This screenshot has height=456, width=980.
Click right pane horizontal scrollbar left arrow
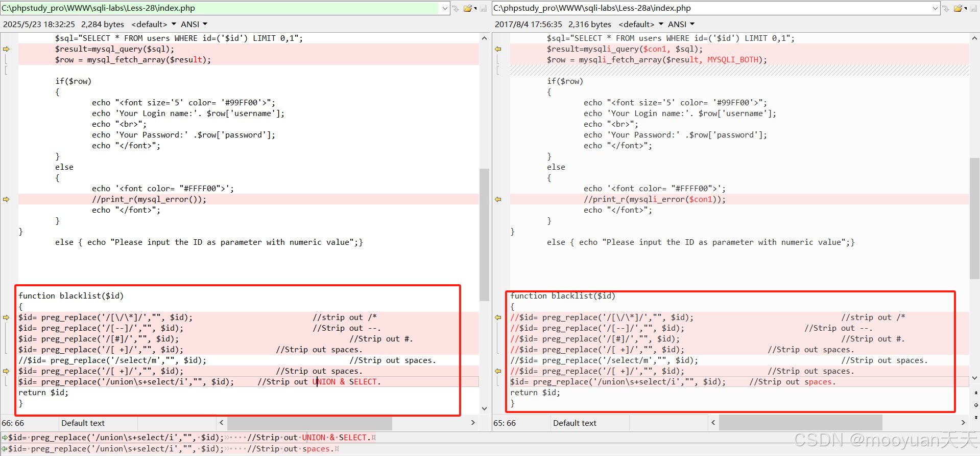coord(713,423)
